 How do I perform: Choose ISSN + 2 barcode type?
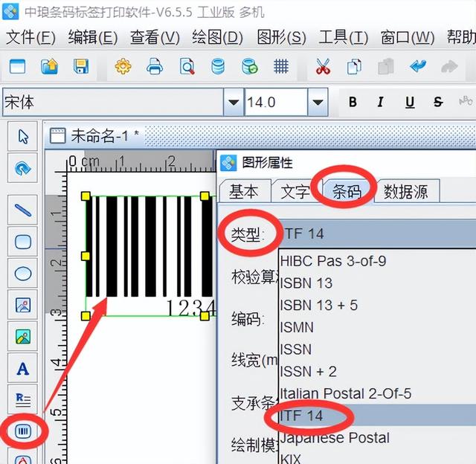377,372
